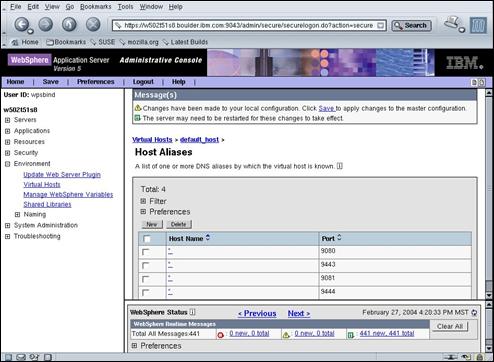Screen dimensions: 494x362
Task: Select all rows with the header checkbox
Action: [147, 239]
